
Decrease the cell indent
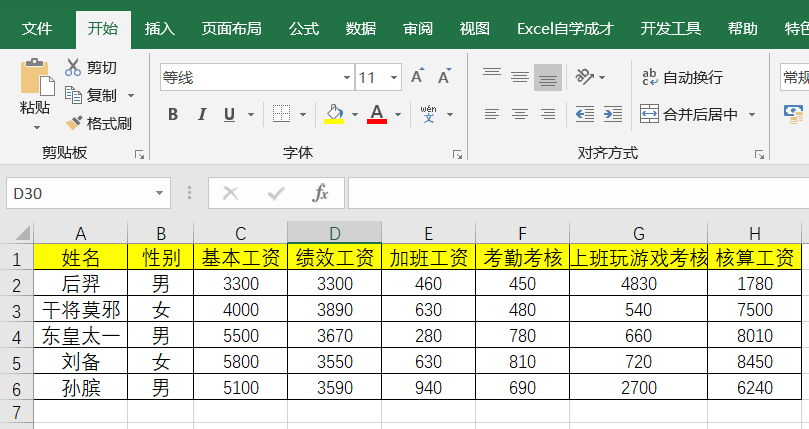click(585, 114)
